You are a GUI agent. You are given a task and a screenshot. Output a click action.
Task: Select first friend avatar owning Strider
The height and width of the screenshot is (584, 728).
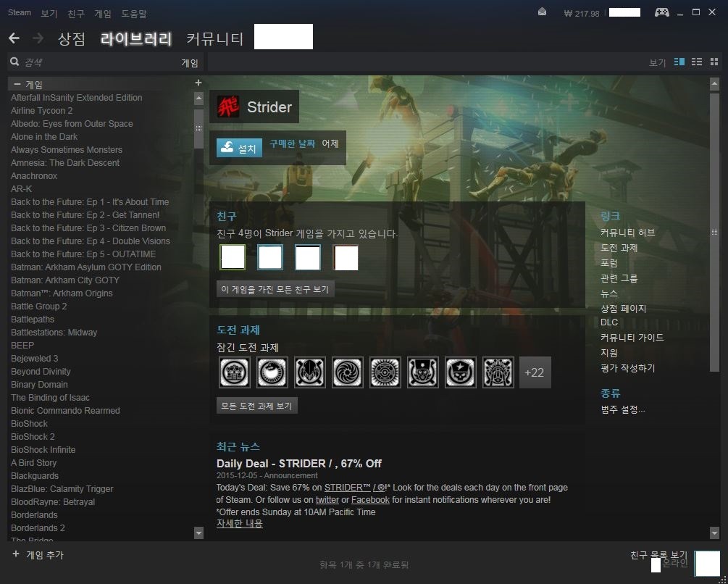coord(233,257)
